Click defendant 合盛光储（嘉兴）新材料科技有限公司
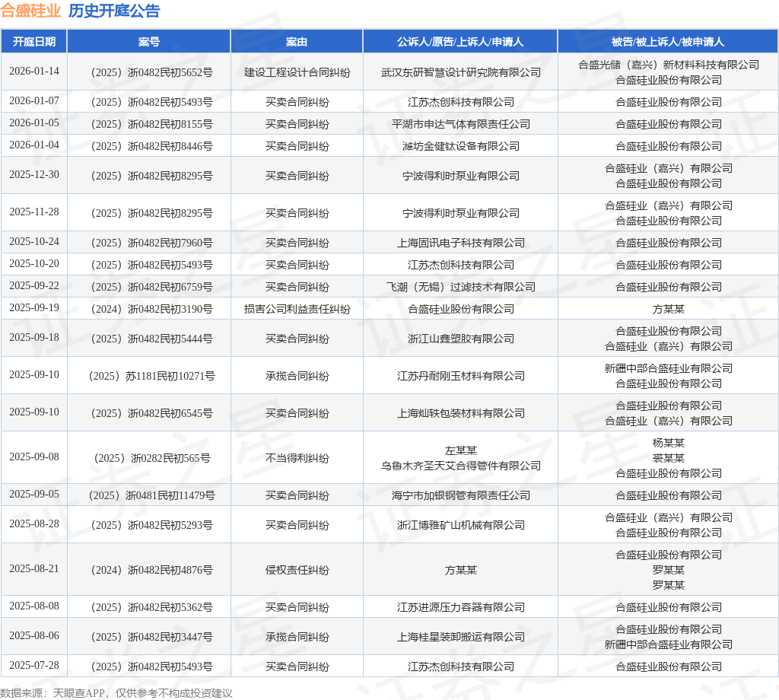This screenshot has width=779, height=700. click(x=669, y=65)
